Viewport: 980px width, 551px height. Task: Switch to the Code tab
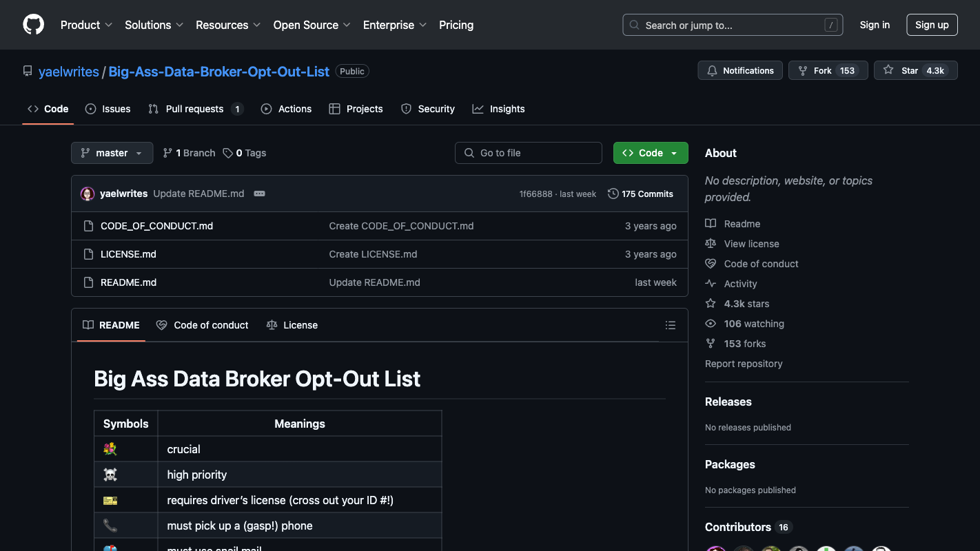point(48,109)
